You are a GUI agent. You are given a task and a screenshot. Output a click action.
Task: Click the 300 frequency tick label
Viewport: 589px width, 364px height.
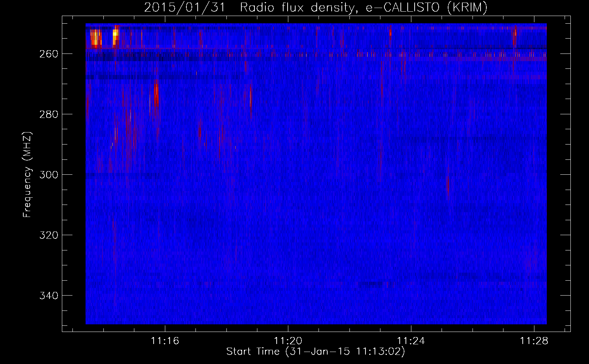49,175
